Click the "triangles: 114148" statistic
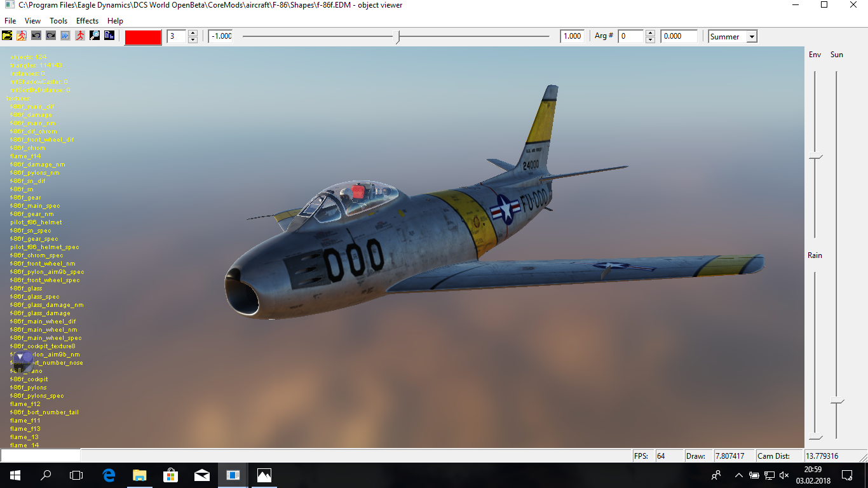The height and width of the screenshot is (488, 868). point(36,65)
